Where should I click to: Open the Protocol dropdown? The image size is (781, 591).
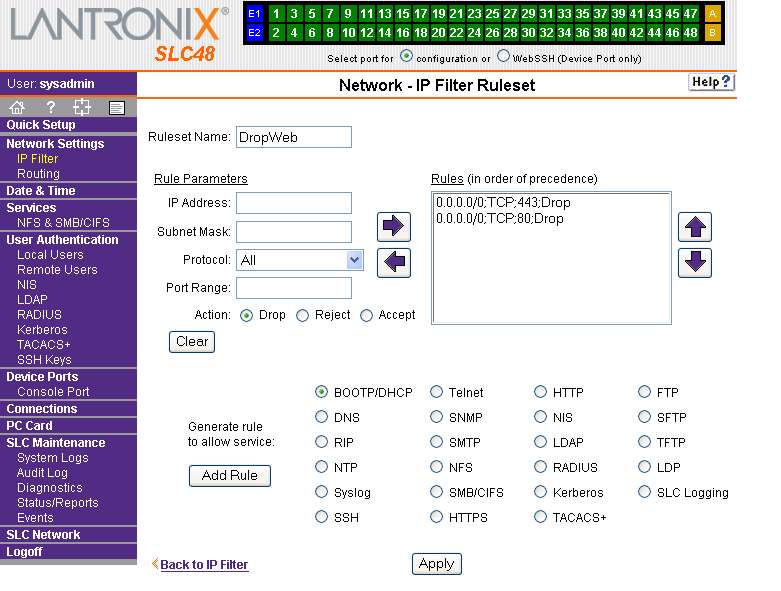pyautogui.click(x=354, y=260)
